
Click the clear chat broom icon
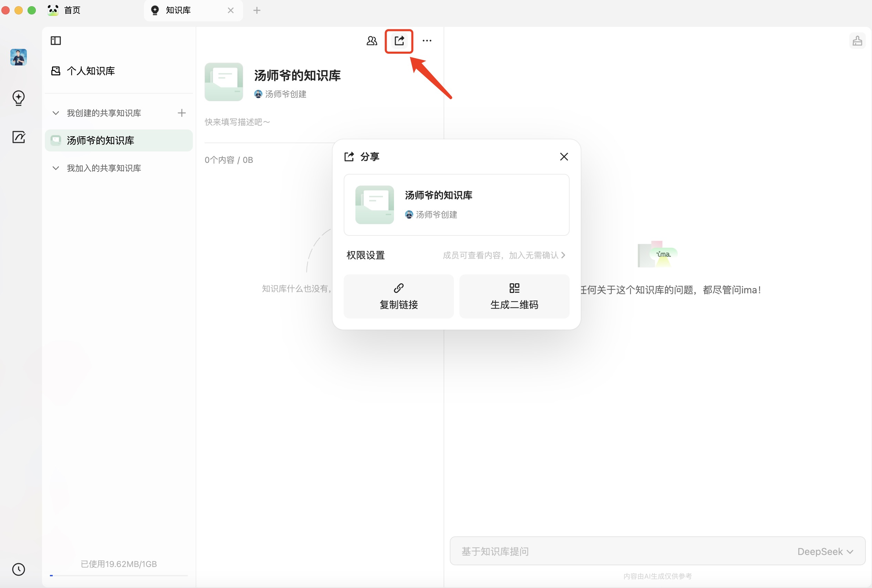(857, 41)
